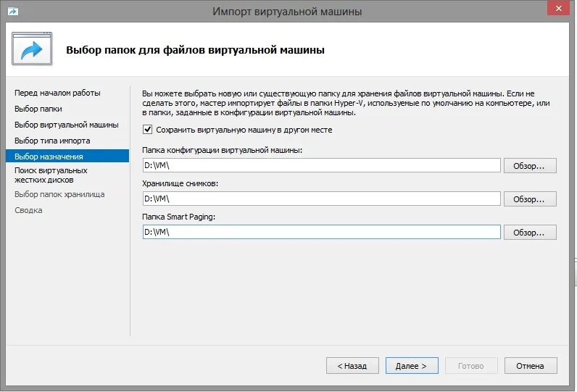Select highlighted 'Выбор назначения' step
Viewport: 577px width, 392px height.
(49, 156)
